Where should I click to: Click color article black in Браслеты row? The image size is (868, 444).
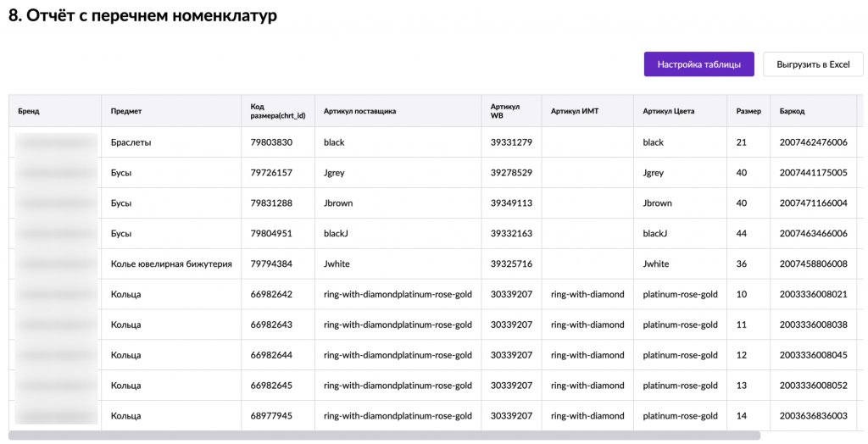(654, 142)
